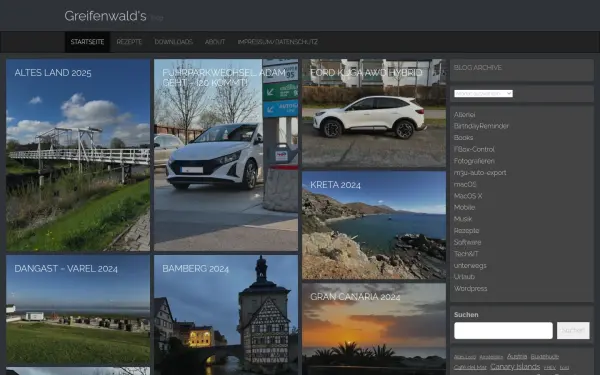The height and width of the screenshot is (375, 600).
Task: Go to the Downloads menu item
Action: [x=173, y=42]
